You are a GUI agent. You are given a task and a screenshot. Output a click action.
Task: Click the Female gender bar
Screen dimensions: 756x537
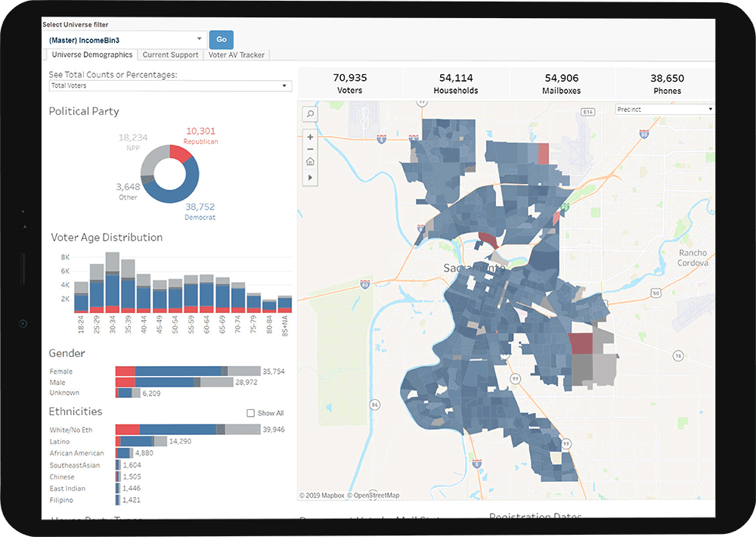[x=188, y=371]
